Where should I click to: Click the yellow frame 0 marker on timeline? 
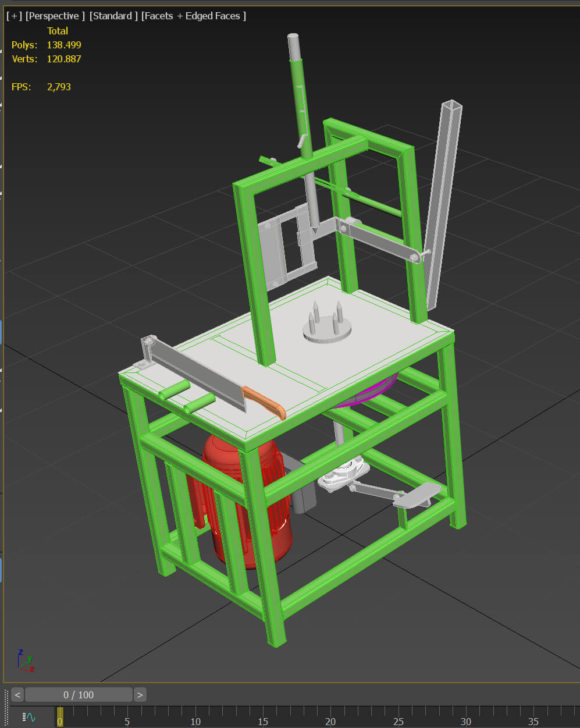pos(60,716)
